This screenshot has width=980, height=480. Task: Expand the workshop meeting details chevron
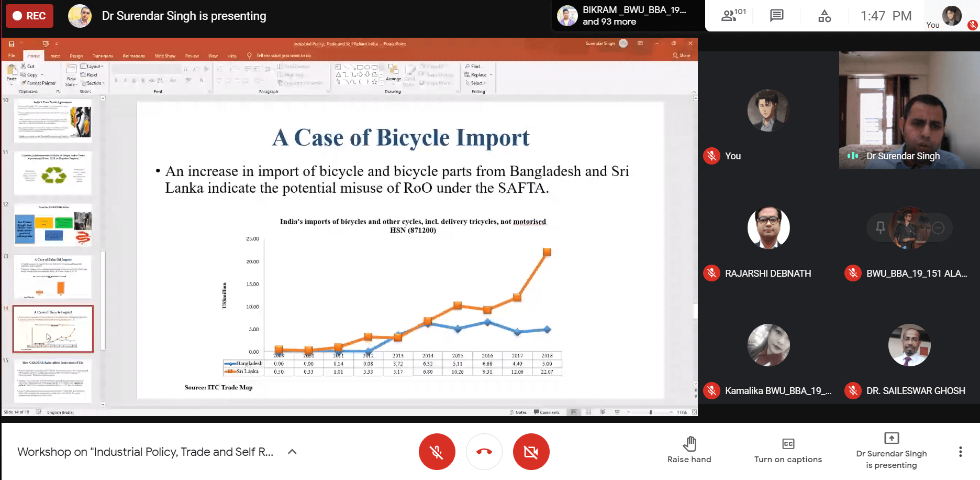click(x=292, y=452)
